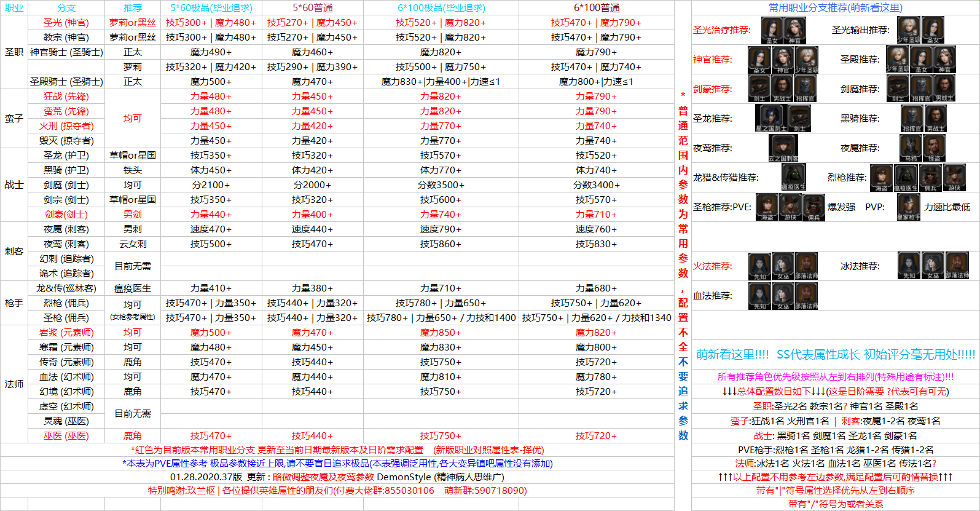Image resolution: width=980 pixels, height=511 pixels.
Task: Click 部落法师 portrait in 血法推荐 row
Action: click(806, 296)
